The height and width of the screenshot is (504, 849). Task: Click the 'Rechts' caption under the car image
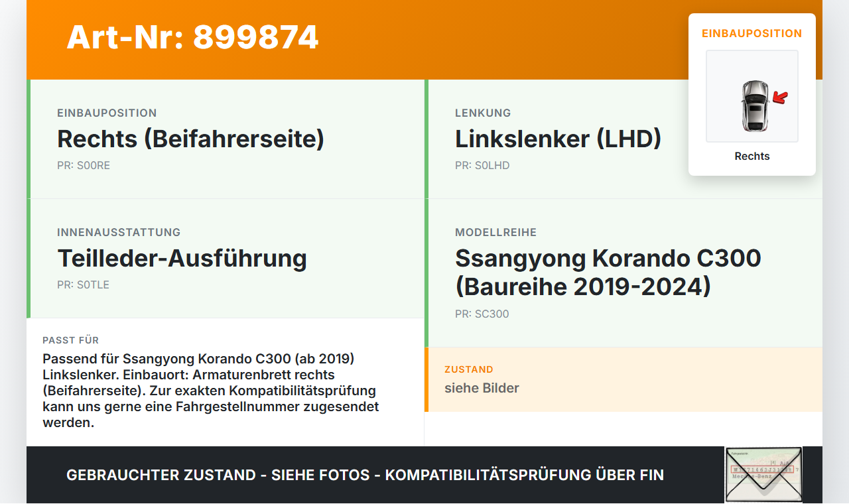pyautogui.click(x=752, y=157)
